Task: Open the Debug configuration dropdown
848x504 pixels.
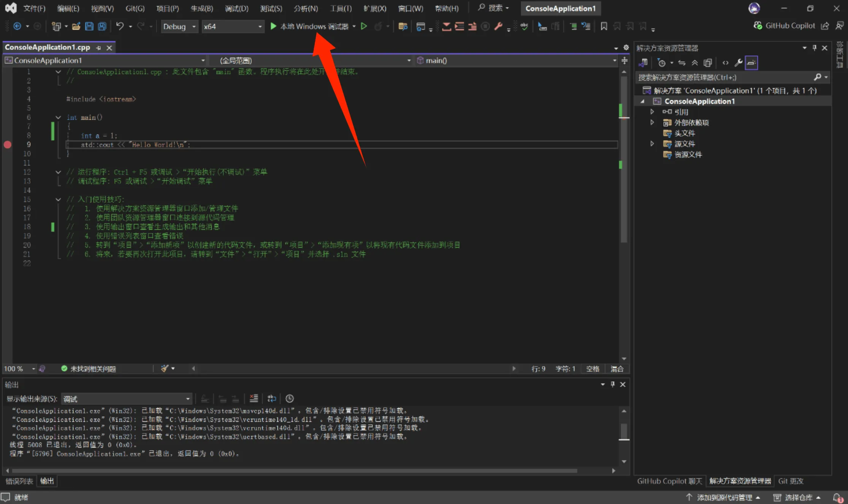Action: click(x=179, y=26)
